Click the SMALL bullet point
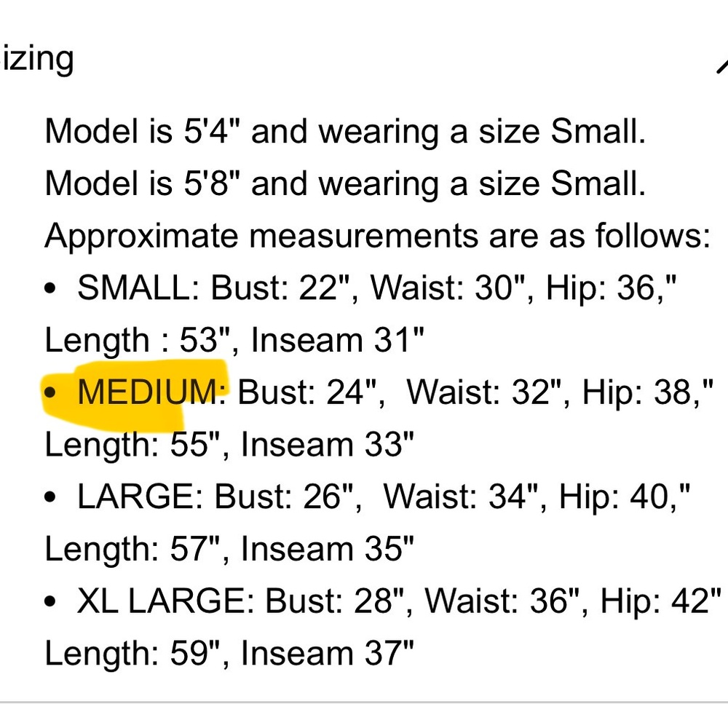728x728 pixels. [50, 288]
